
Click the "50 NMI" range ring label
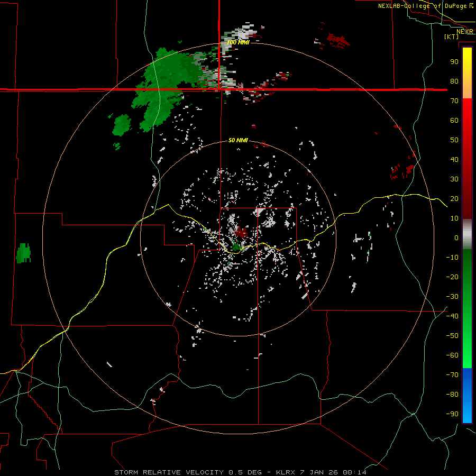[x=239, y=140]
